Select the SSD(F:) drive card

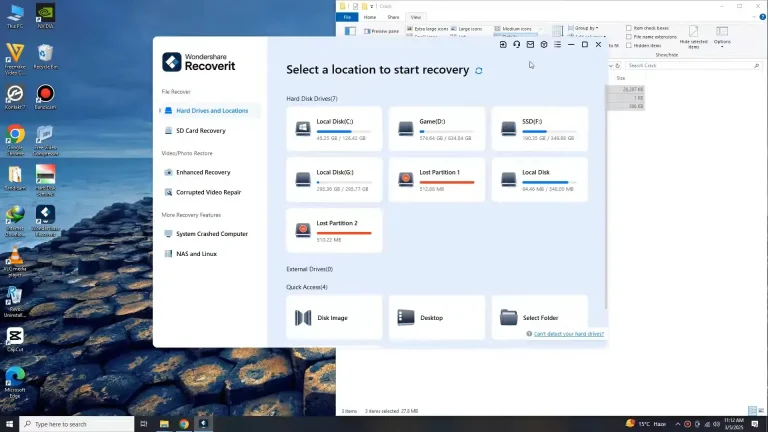click(540, 129)
